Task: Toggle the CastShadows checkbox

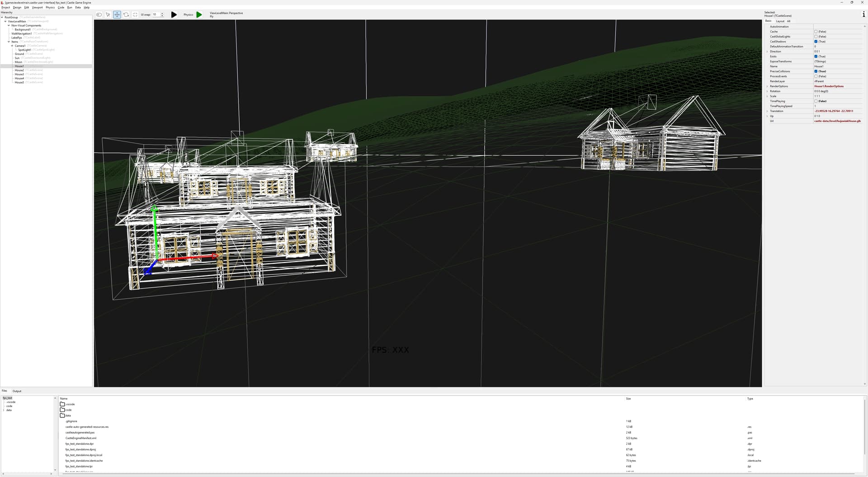Action: (816, 42)
